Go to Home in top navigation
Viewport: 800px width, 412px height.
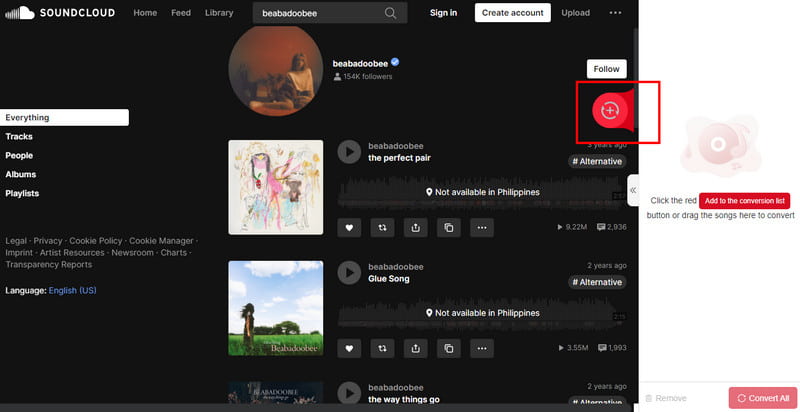click(x=145, y=13)
